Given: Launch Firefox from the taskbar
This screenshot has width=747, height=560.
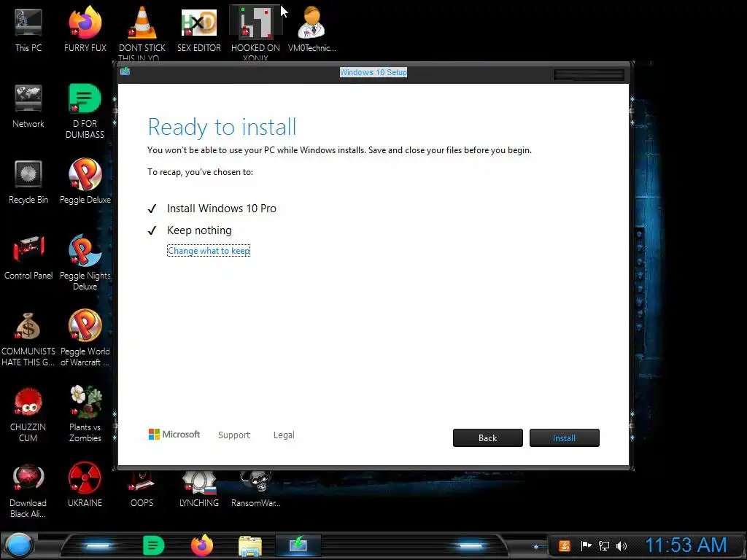Looking at the screenshot, I should [202, 545].
